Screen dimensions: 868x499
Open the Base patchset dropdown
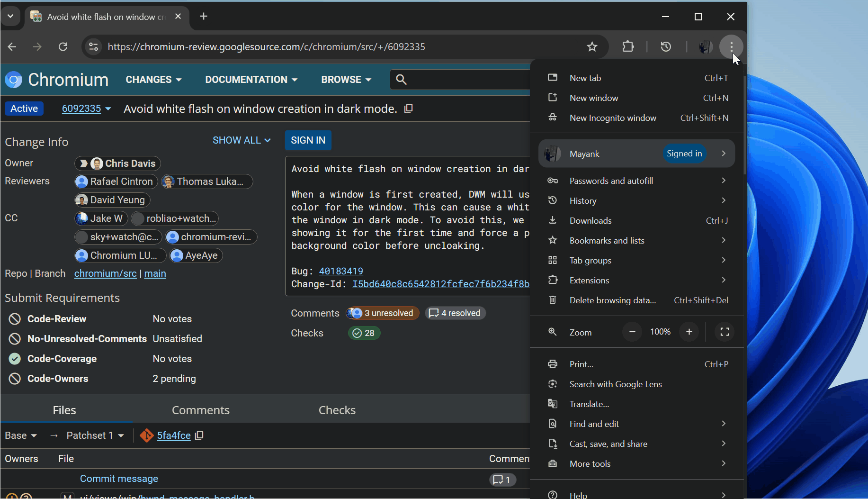pos(21,435)
